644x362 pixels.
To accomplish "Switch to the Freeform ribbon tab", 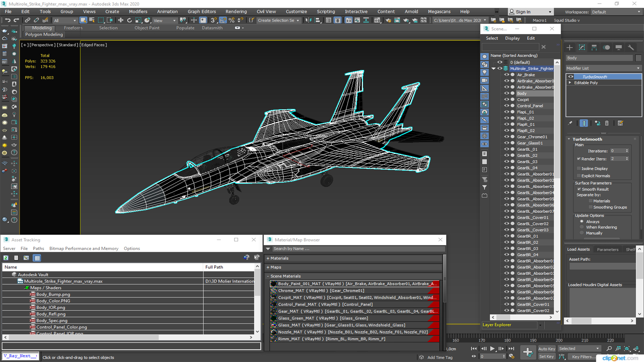I will click(x=73, y=28).
